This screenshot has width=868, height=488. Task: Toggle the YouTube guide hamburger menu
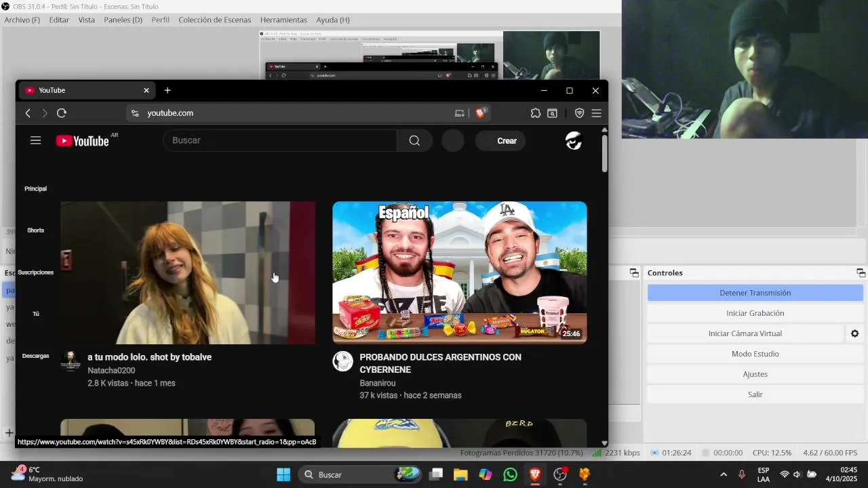[36, 140]
